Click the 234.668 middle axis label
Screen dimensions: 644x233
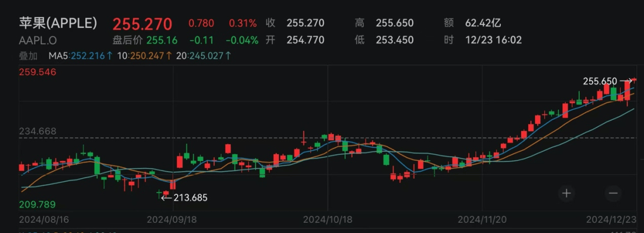[x=38, y=131]
